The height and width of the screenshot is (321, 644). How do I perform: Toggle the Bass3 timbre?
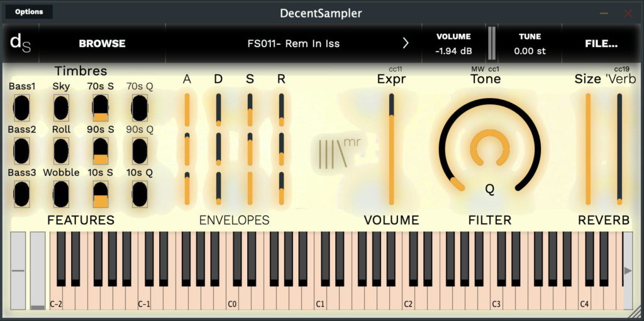click(x=22, y=193)
